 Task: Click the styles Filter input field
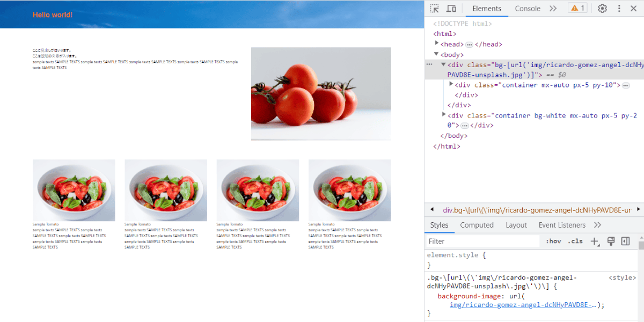[483, 241]
